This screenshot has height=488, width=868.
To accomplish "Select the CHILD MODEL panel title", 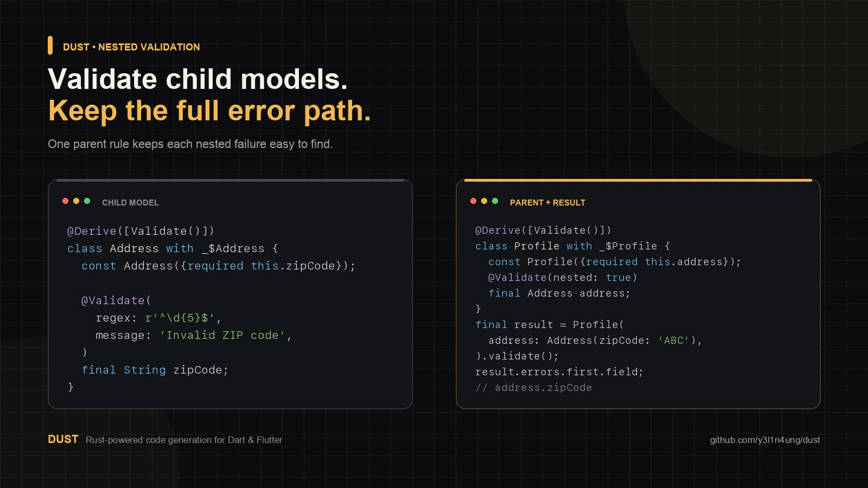I will [130, 202].
